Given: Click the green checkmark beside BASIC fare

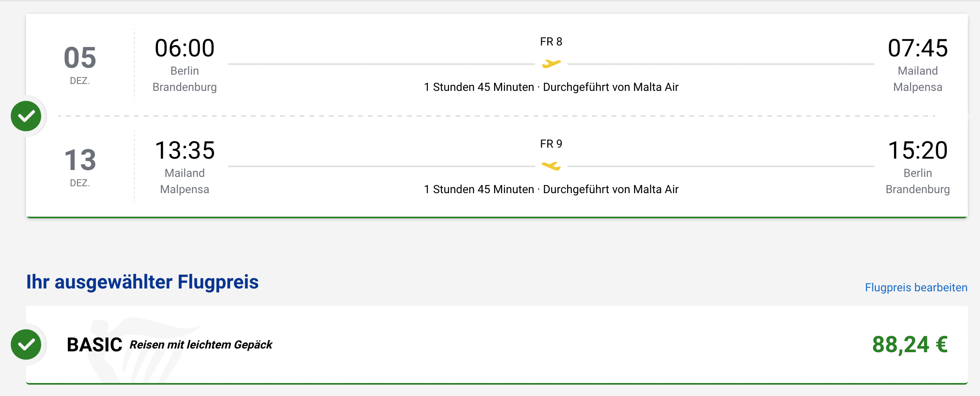Looking at the screenshot, I should [26, 344].
